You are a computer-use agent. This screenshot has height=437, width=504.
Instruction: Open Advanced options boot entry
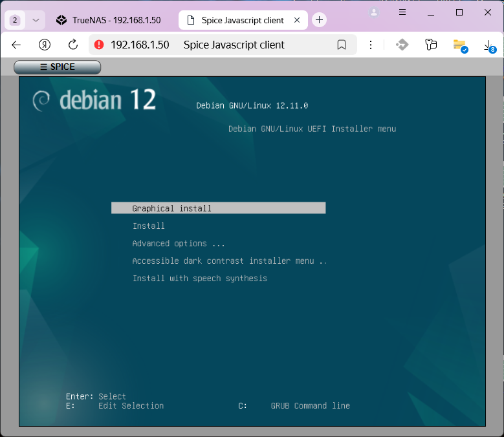point(179,243)
